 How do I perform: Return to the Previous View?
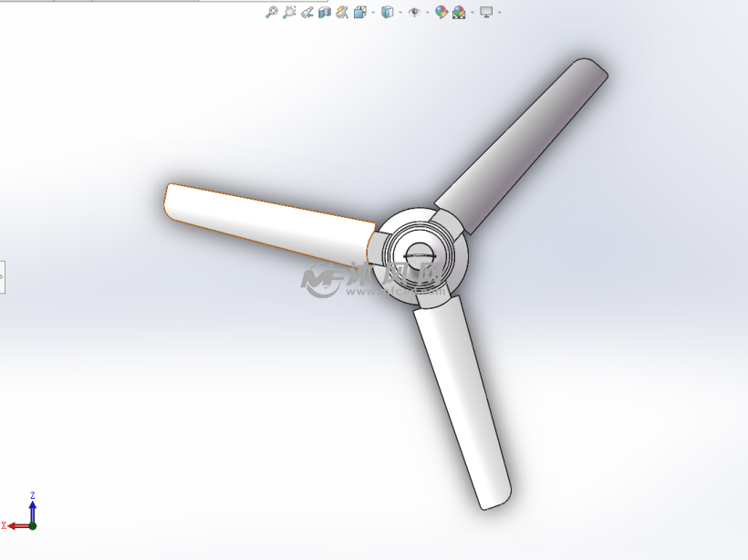click(x=307, y=12)
